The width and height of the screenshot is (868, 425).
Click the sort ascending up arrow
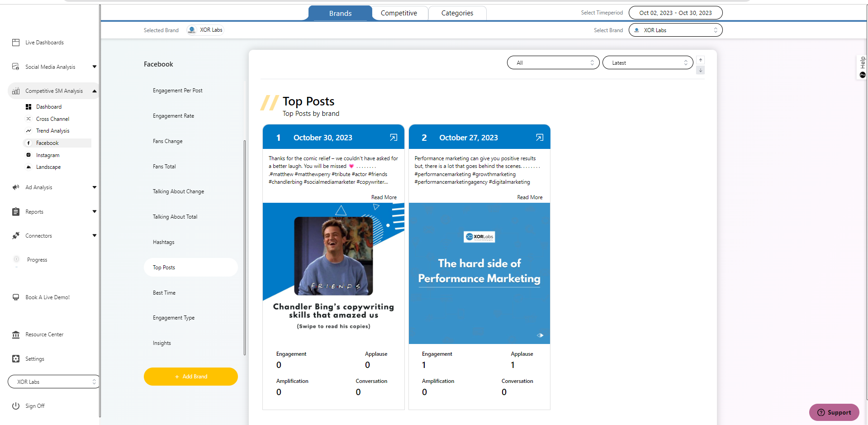(700, 60)
